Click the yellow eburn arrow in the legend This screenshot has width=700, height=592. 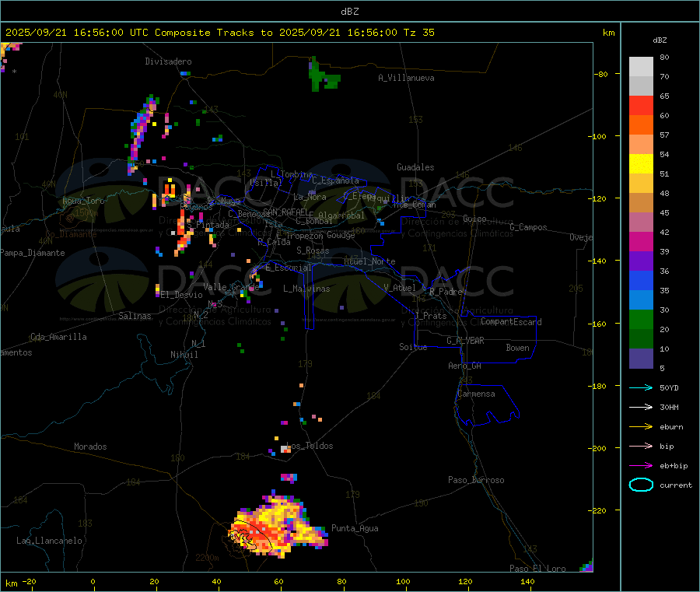[x=641, y=427]
